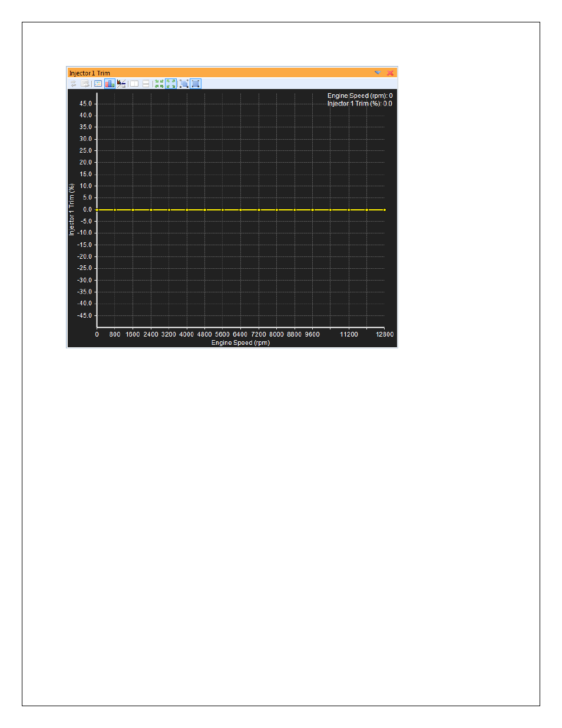
Task: Close the Injector 1 Trim panel
Action: coord(390,73)
